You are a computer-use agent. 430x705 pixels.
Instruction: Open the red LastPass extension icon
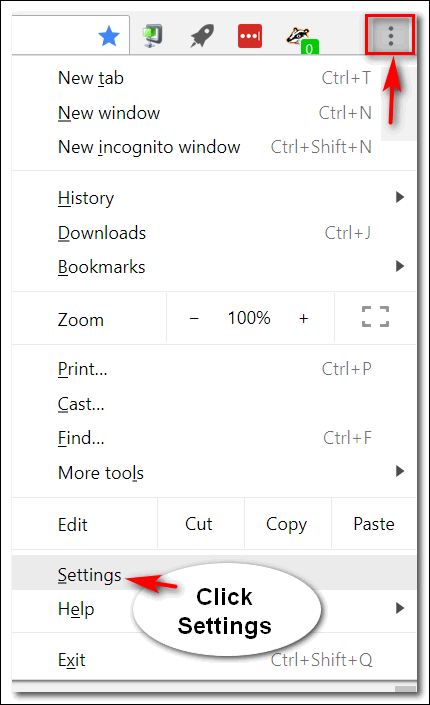pos(250,36)
